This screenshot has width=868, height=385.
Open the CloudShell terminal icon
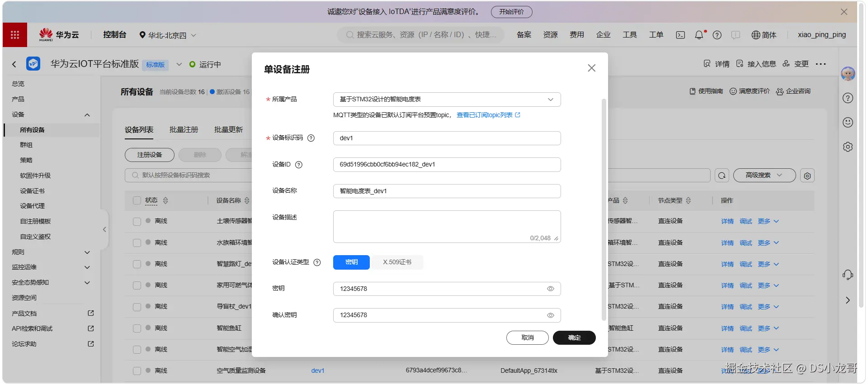(680, 35)
